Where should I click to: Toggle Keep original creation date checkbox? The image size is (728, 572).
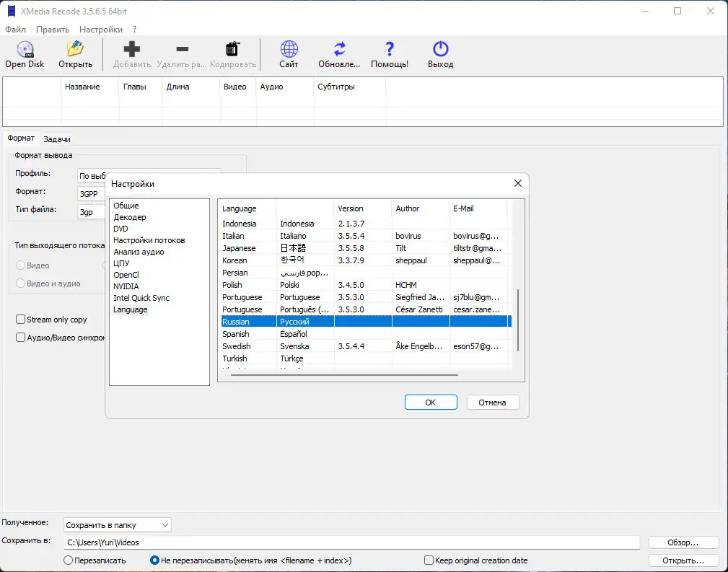click(429, 560)
